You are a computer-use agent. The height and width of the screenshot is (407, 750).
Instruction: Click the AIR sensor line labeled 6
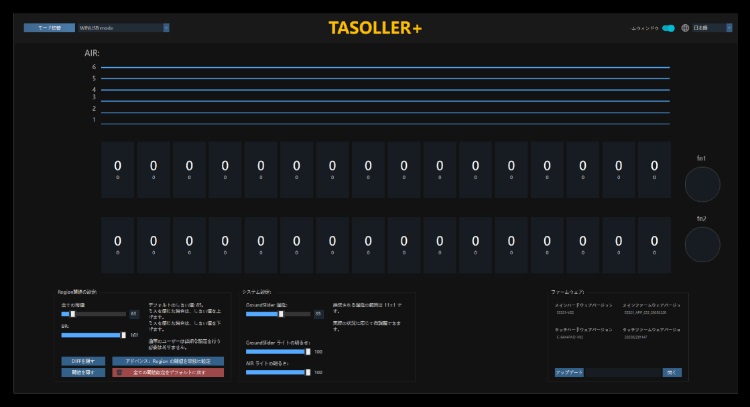pyautogui.click(x=385, y=67)
